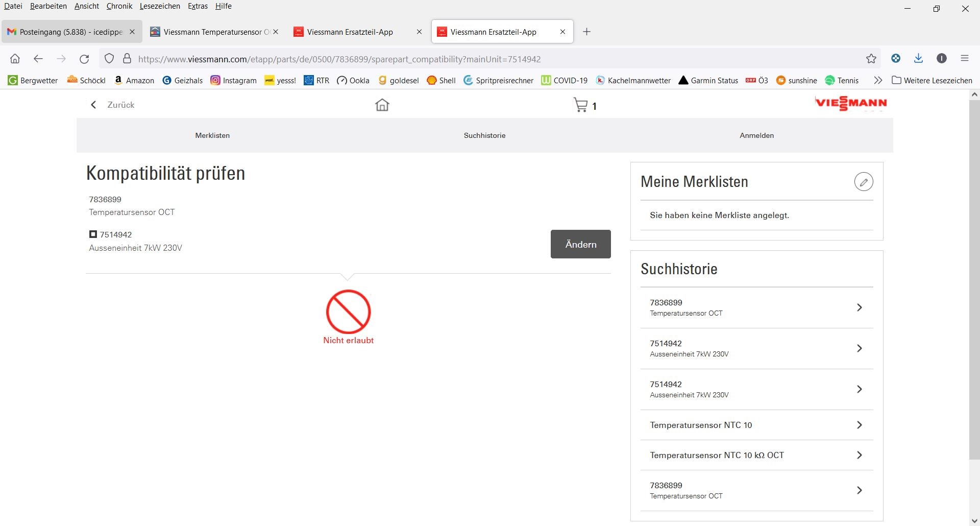Open the Datei menu
The width and height of the screenshot is (980, 526).
point(13,6)
